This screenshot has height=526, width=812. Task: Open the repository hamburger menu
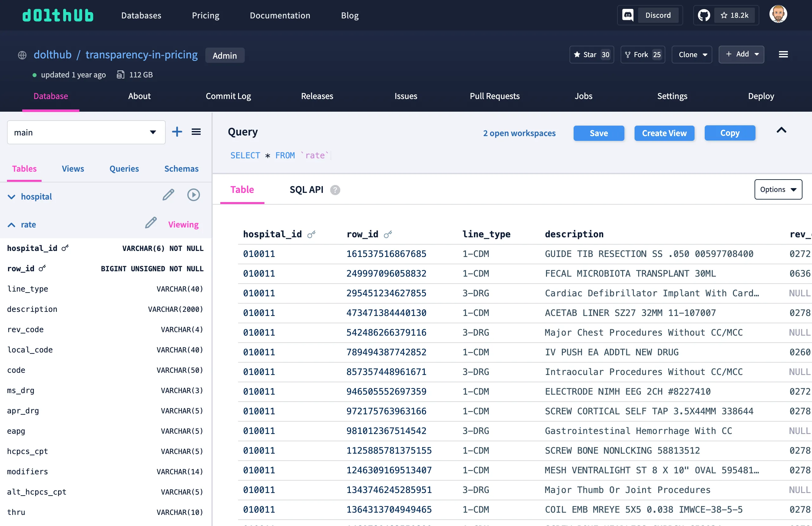(x=783, y=54)
